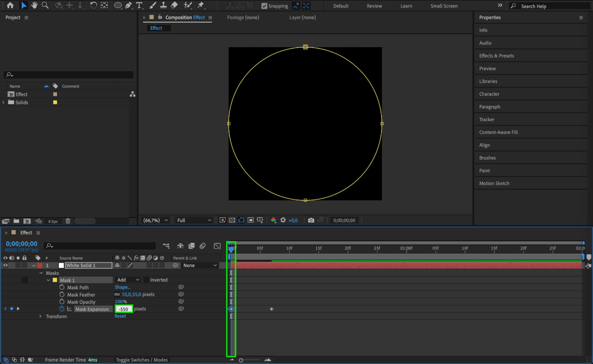The width and height of the screenshot is (593, 364).
Task: Click the Mask Expansion keyframe at 7 frames
Action: [x=271, y=309]
